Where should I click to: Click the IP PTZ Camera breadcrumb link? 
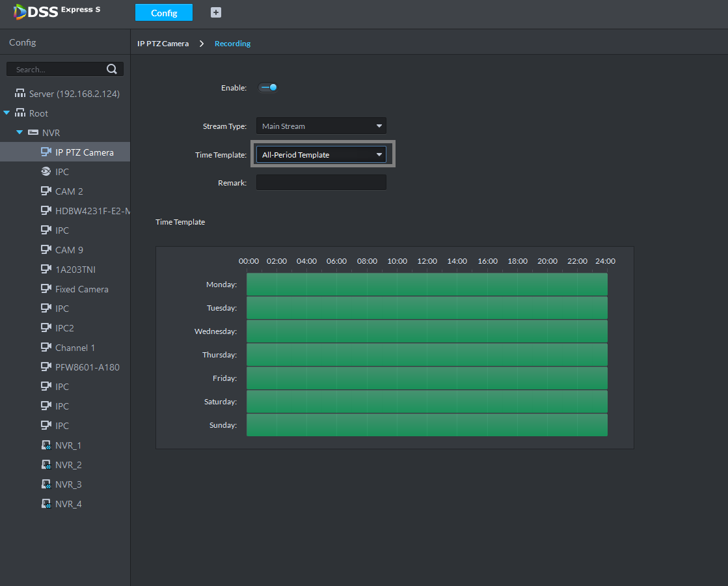tap(163, 44)
